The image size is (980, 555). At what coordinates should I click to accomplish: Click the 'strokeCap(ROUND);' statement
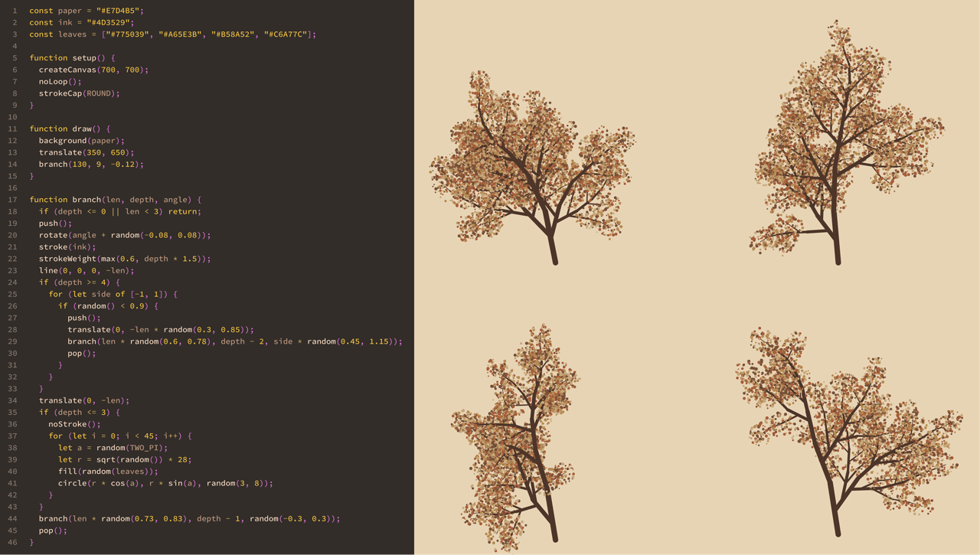(80, 93)
